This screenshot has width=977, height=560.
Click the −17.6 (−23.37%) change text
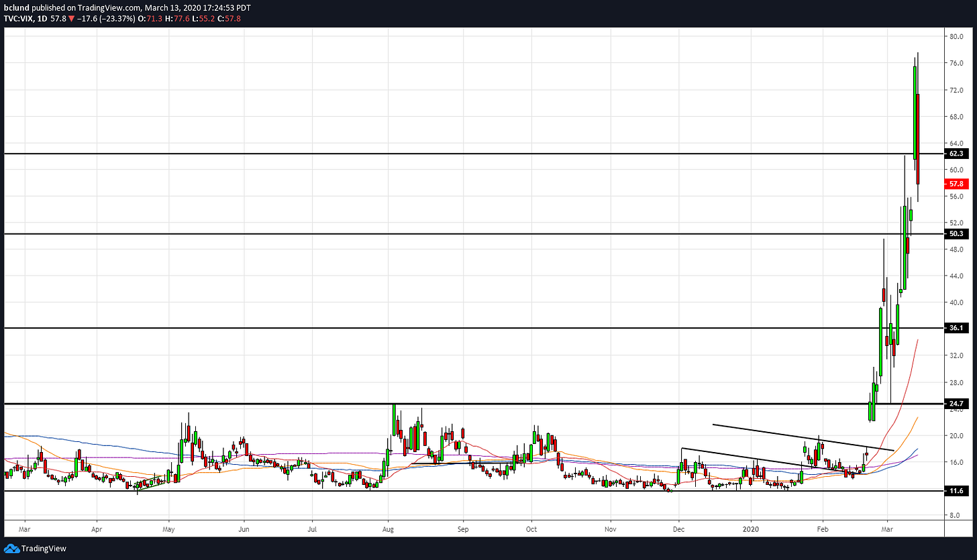105,18
